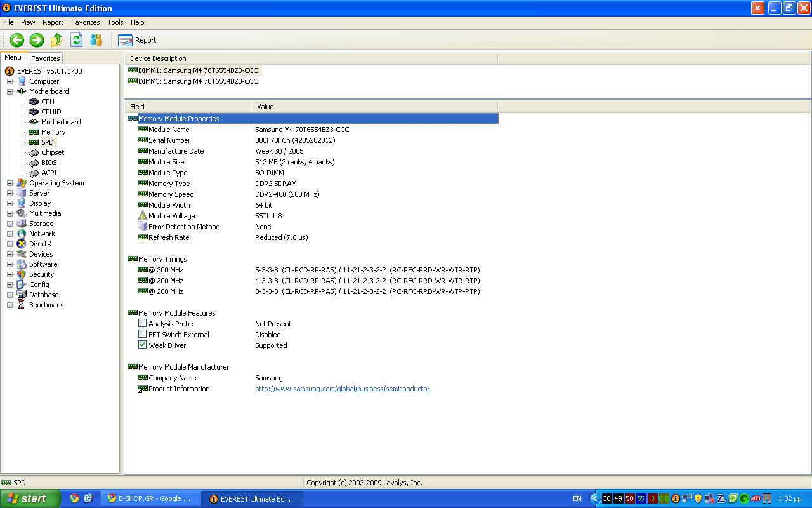812x508 pixels.
Task: Click the Chrome quick launch icon in taskbar
Action: (x=74, y=498)
